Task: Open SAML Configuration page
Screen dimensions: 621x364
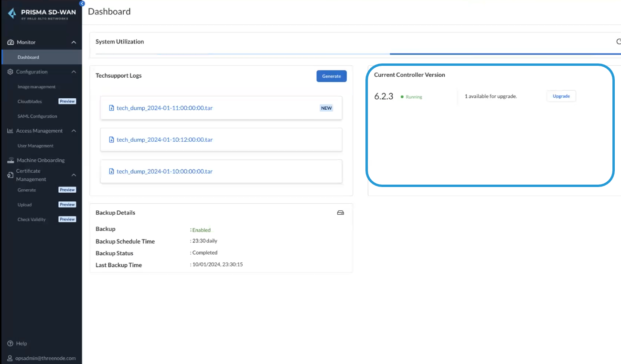Action: click(x=37, y=116)
